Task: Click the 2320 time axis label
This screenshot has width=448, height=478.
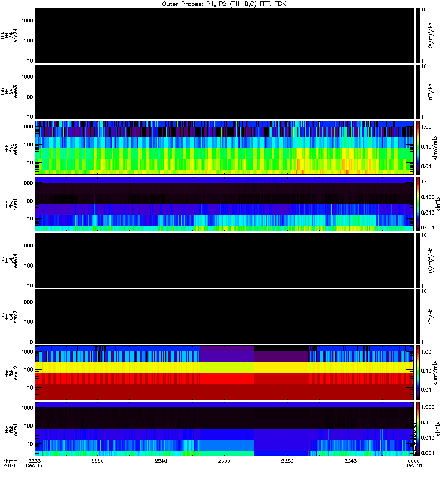Action: [287, 461]
